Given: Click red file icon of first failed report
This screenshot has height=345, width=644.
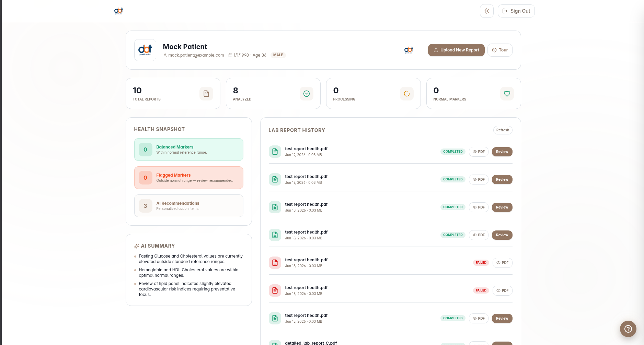Looking at the screenshot, I should tap(275, 263).
